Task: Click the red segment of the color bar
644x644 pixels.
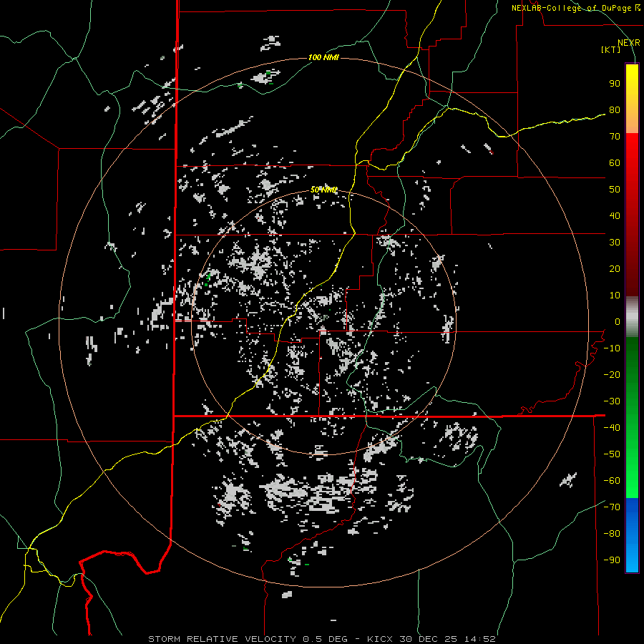Action: [632, 215]
